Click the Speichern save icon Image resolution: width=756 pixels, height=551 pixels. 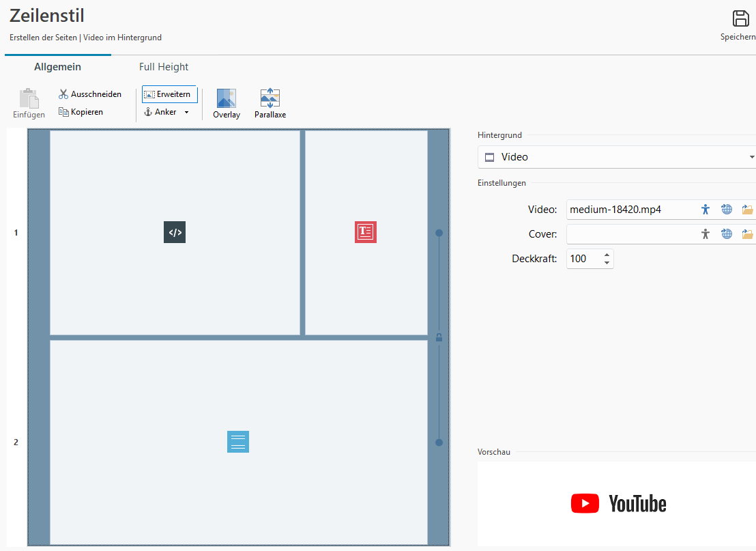coord(740,19)
